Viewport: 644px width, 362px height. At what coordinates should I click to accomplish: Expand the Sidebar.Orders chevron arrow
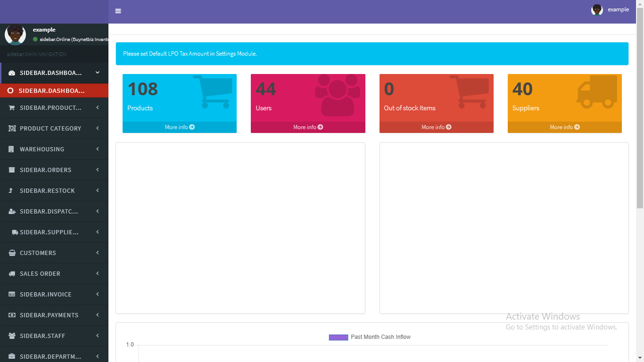98,170
